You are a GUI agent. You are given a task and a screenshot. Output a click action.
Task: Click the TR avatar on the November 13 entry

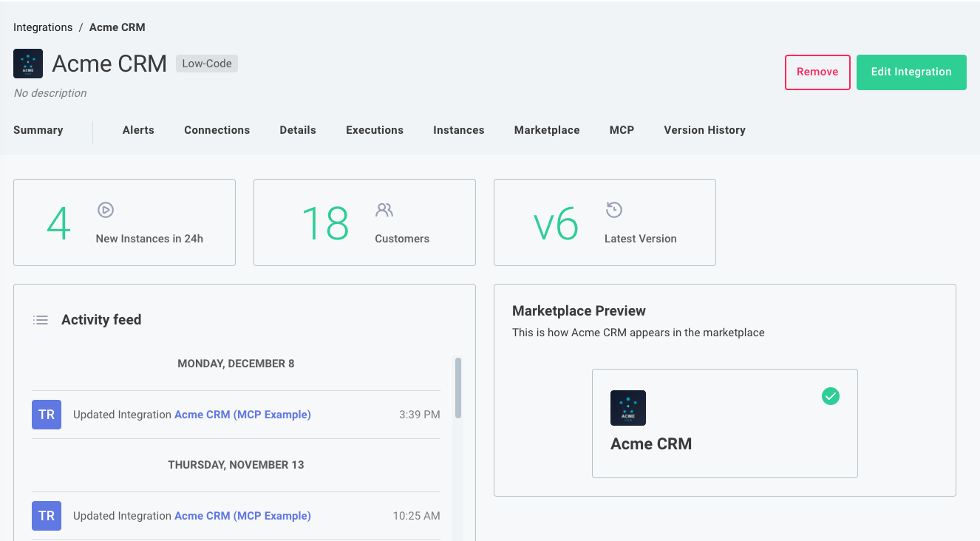tap(46, 516)
